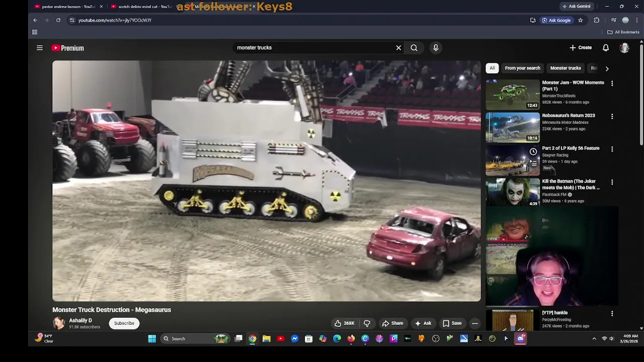Open options for Kill the Batman video
The width and height of the screenshot is (644, 362).
pos(612,182)
